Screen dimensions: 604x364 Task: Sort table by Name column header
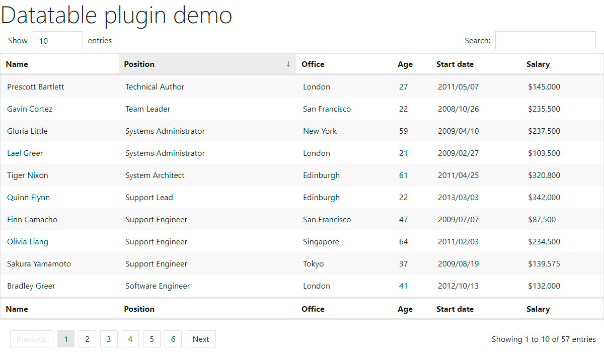(x=17, y=64)
